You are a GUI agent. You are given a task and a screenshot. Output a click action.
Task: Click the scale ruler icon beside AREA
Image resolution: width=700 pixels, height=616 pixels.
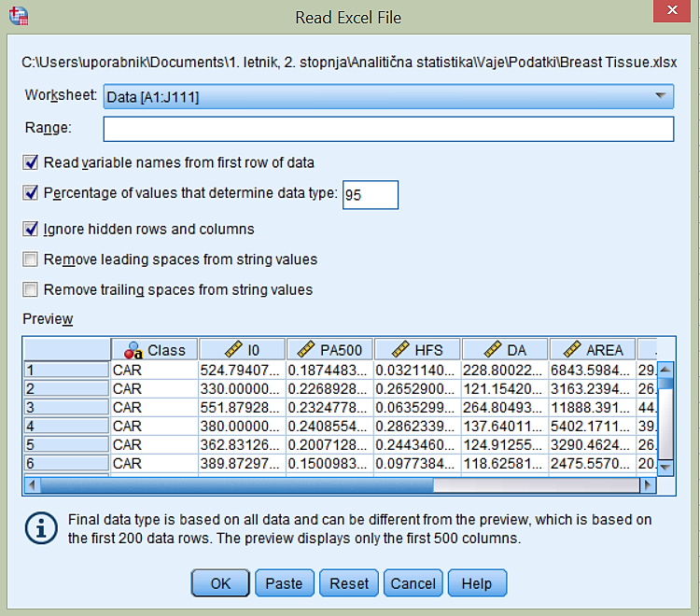pyautogui.click(x=572, y=349)
